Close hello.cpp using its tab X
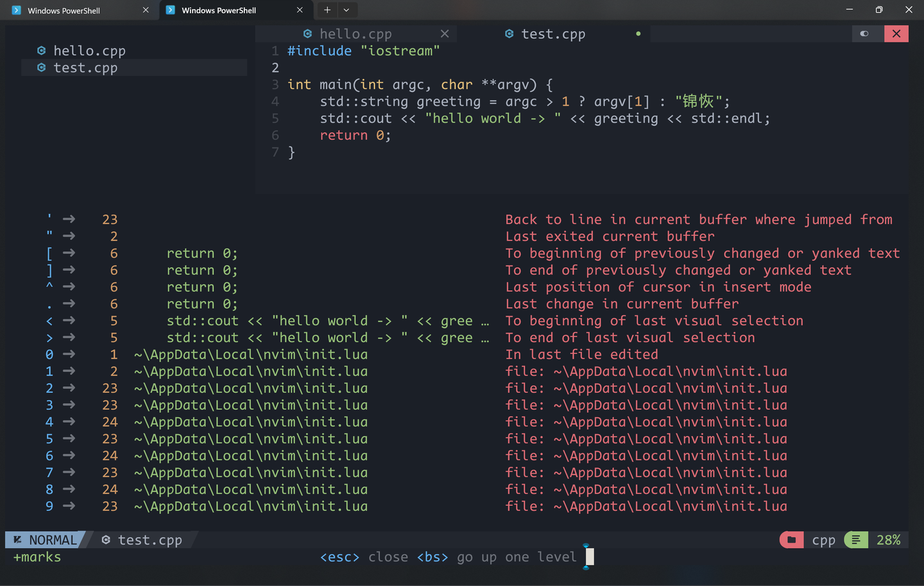Viewport: 924px width, 586px height. (445, 33)
